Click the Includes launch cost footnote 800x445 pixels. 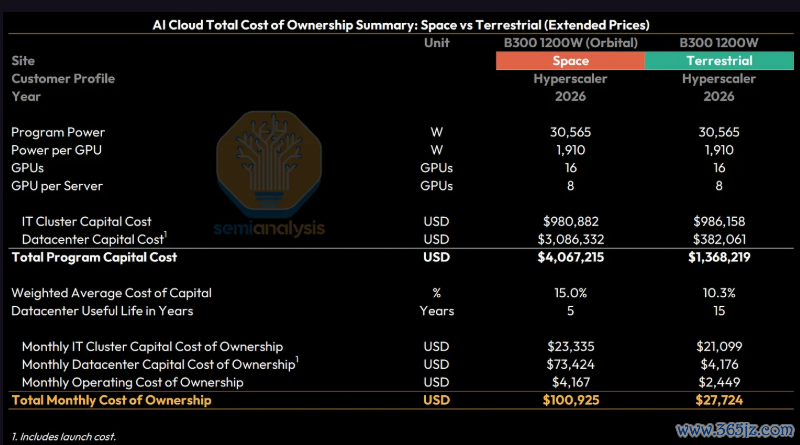tap(64, 437)
